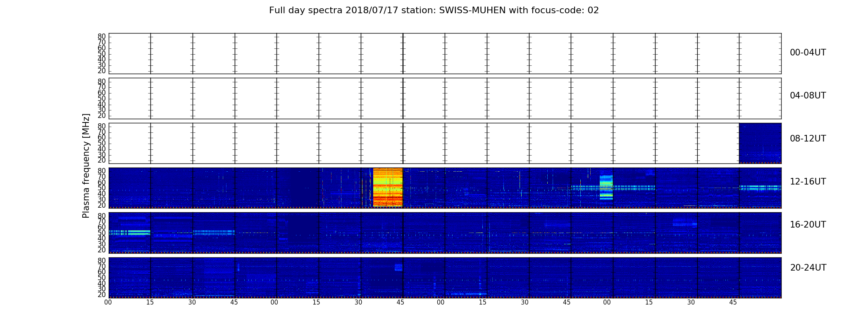The width and height of the screenshot is (868, 331).
Task: Click the bright cyan streak starting the 16-20UT panel
Action: tap(129, 233)
